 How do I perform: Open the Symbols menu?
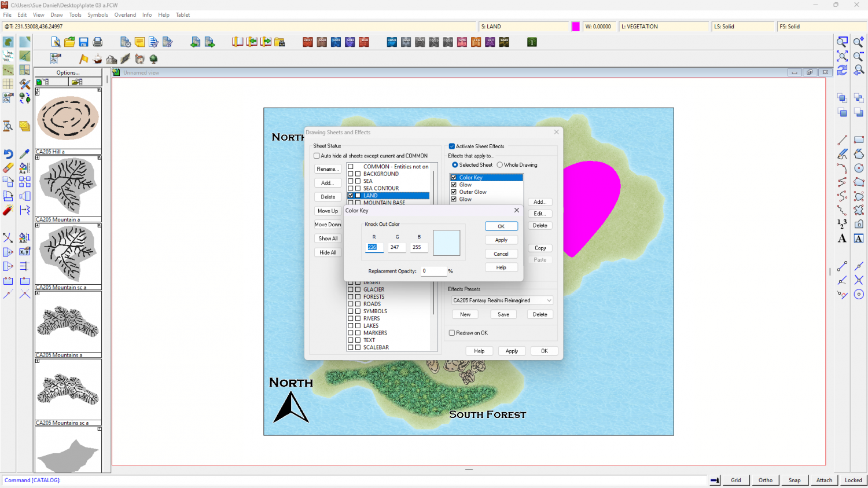tap(98, 15)
